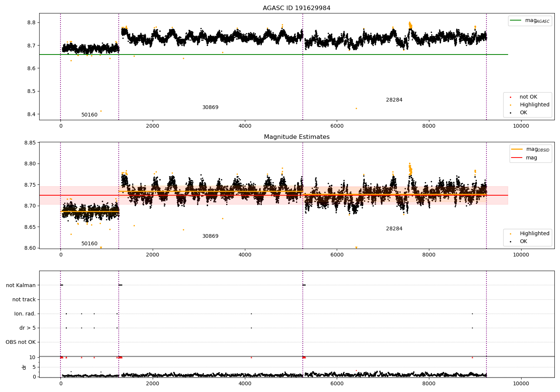
Task: Click obsid label 28284 in middle plot
Action: coord(394,228)
